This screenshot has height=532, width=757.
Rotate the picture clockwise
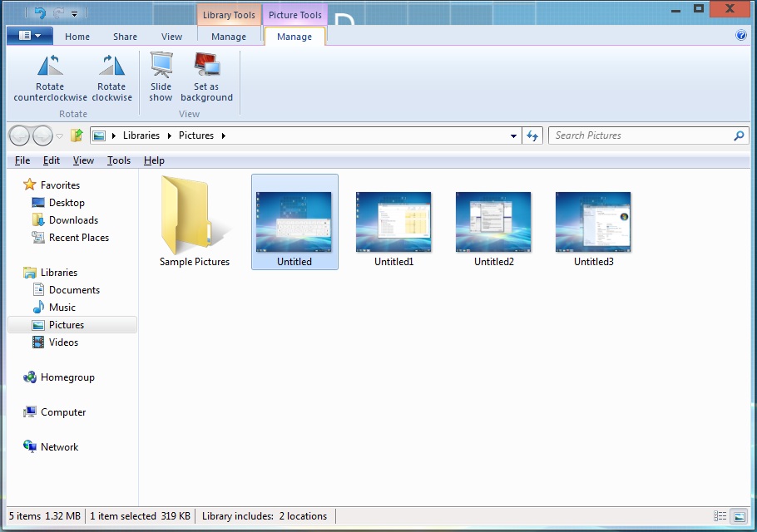click(111, 77)
